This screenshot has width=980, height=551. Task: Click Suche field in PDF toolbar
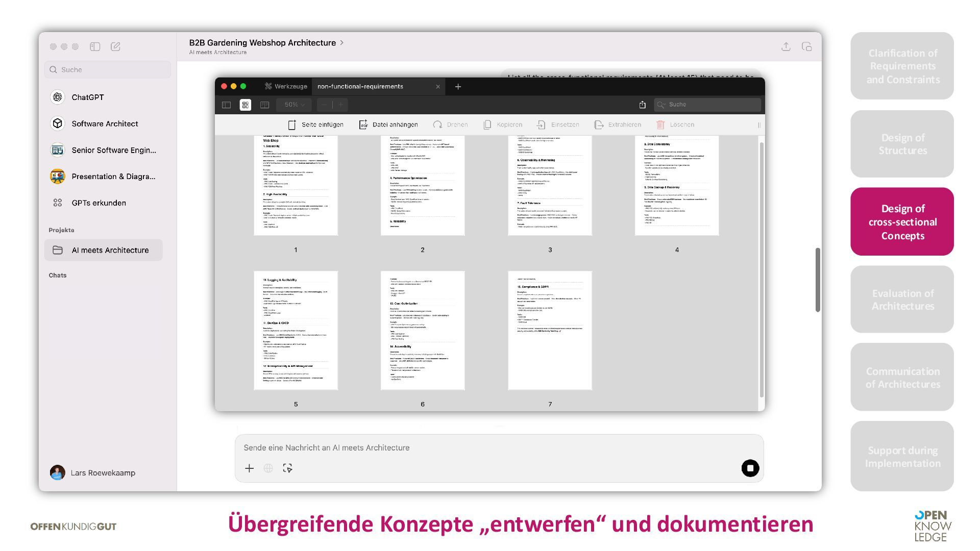click(x=707, y=105)
